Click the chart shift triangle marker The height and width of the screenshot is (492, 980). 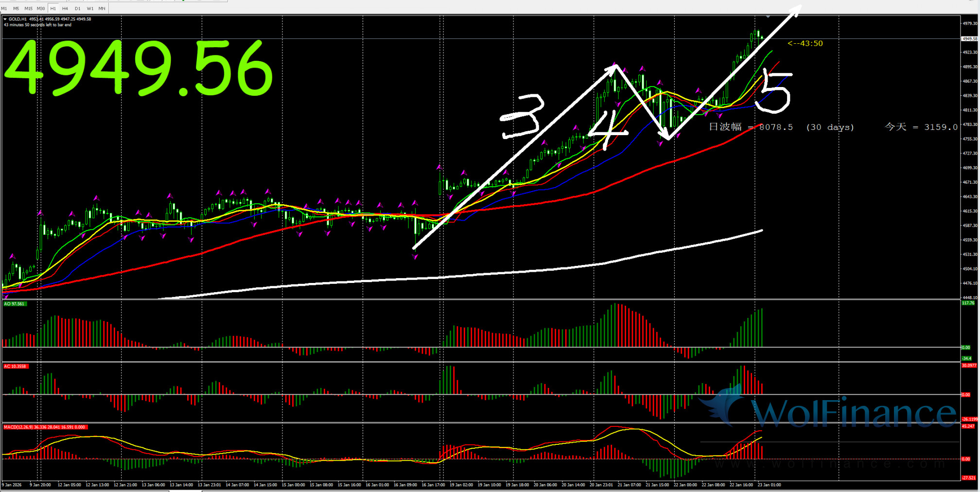tap(768, 17)
